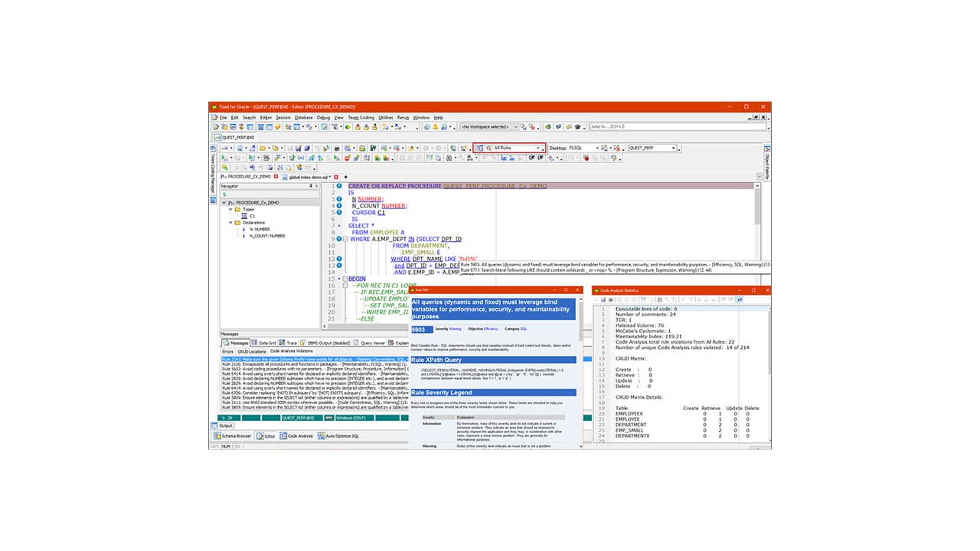
Task: Close the PROCEDURE_CX_DEMO editor tab
Action: pyautogui.click(x=276, y=176)
